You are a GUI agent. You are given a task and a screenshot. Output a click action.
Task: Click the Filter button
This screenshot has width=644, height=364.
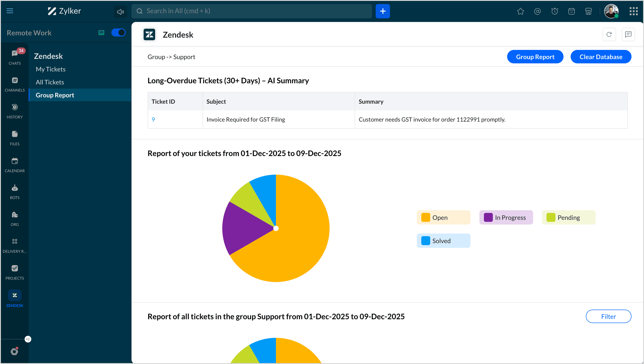point(608,316)
